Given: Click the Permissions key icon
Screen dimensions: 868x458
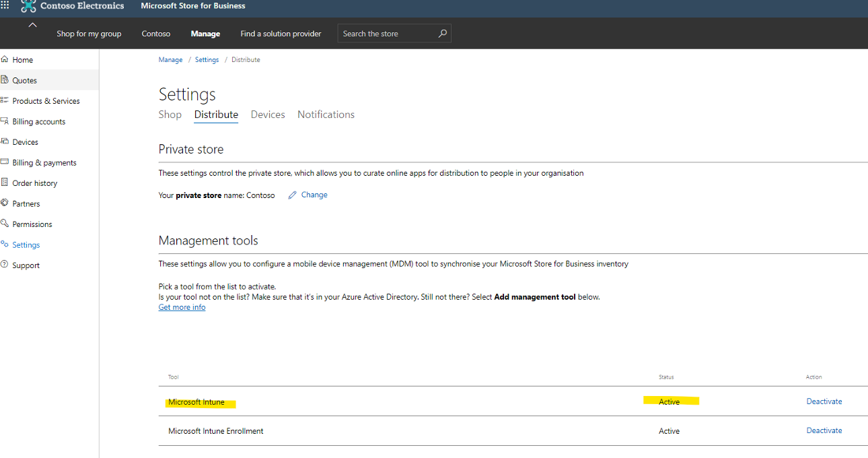Looking at the screenshot, I should pyautogui.click(x=5, y=224).
